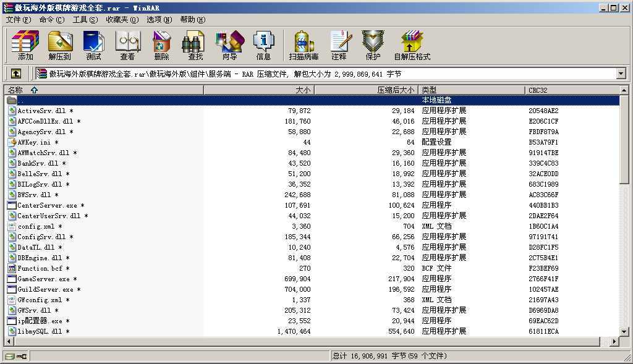Click the Add (添加) toolbar icon
The height and width of the screenshot is (364, 633).
[x=25, y=46]
